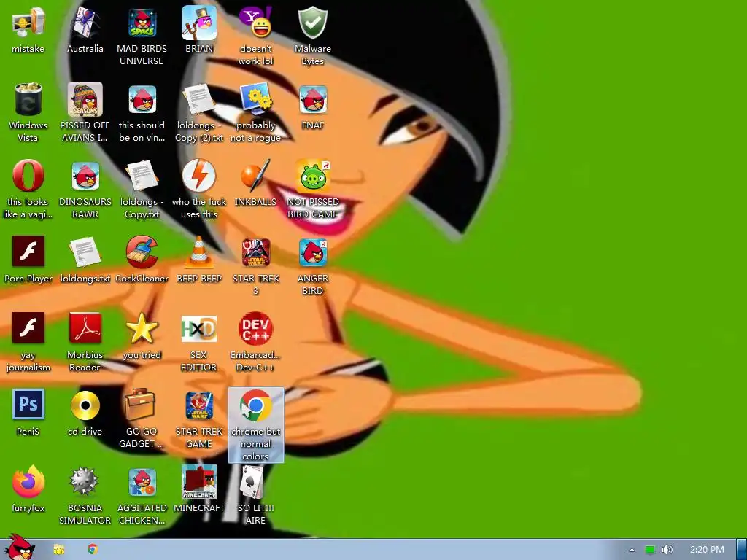747x560 pixels.
Task: Open BEEP BEEP traffic cone icon
Action: tap(199, 252)
